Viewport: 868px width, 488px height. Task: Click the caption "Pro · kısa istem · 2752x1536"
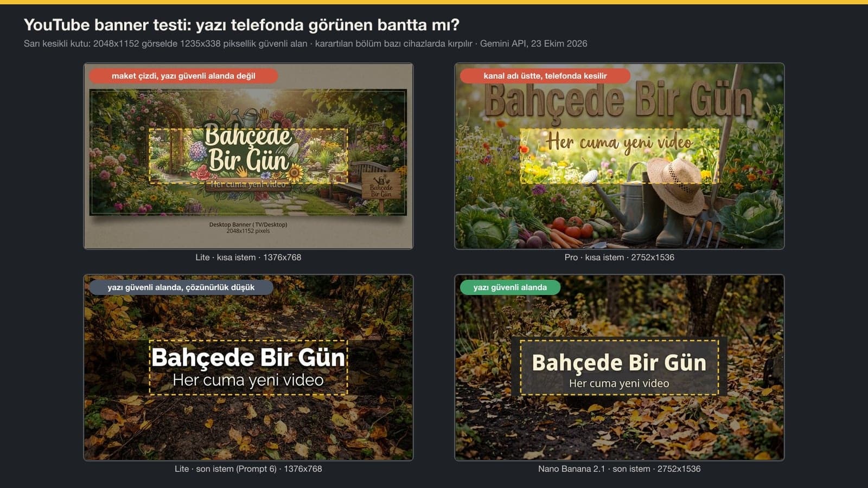tap(620, 258)
